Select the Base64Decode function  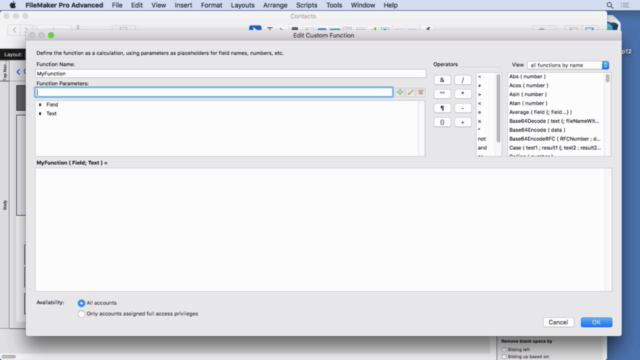(554, 121)
